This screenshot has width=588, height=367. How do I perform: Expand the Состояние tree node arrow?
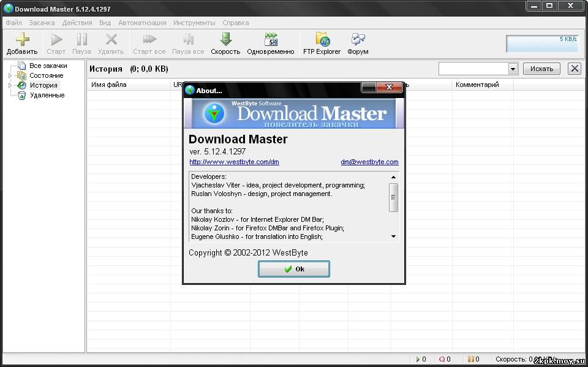tap(10, 75)
